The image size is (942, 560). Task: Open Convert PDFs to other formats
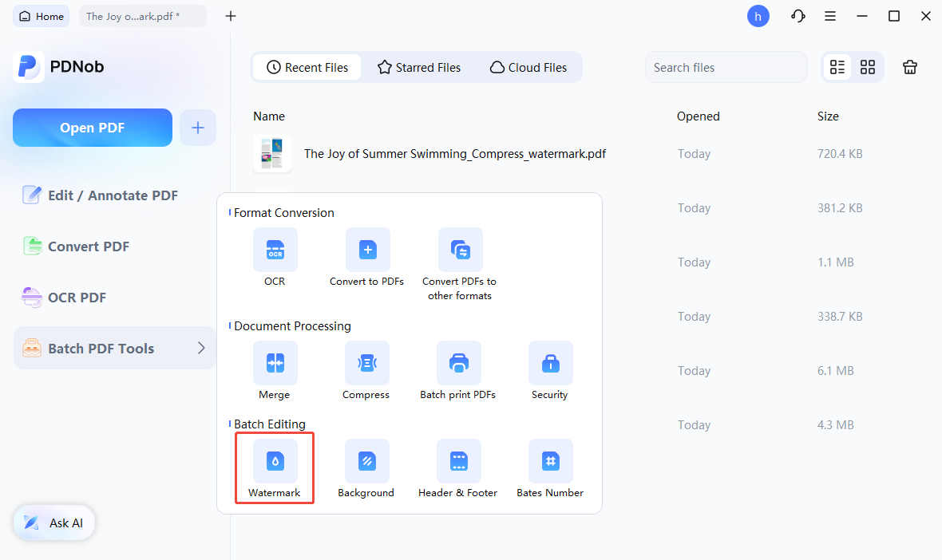click(x=460, y=250)
